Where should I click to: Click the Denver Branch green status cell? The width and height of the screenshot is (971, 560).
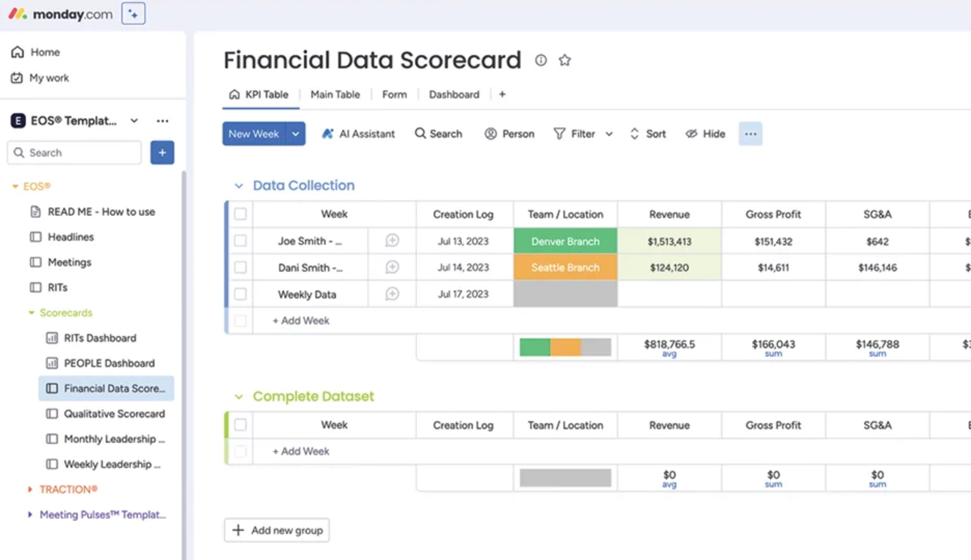click(x=565, y=241)
